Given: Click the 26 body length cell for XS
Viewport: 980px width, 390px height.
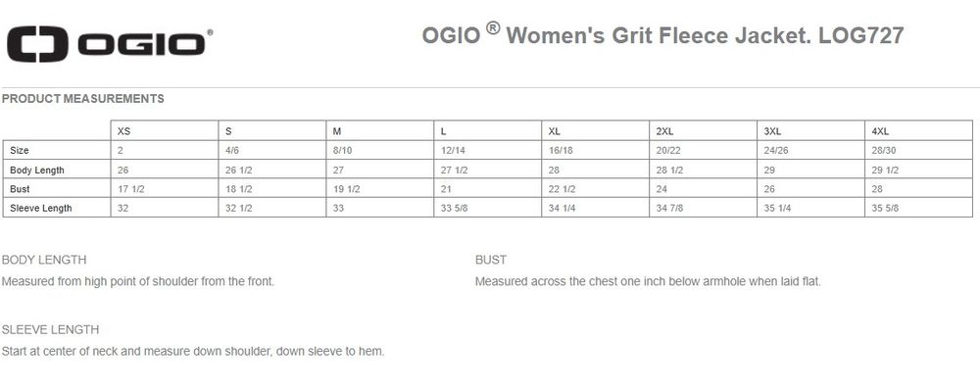Looking at the screenshot, I should coord(165,170).
